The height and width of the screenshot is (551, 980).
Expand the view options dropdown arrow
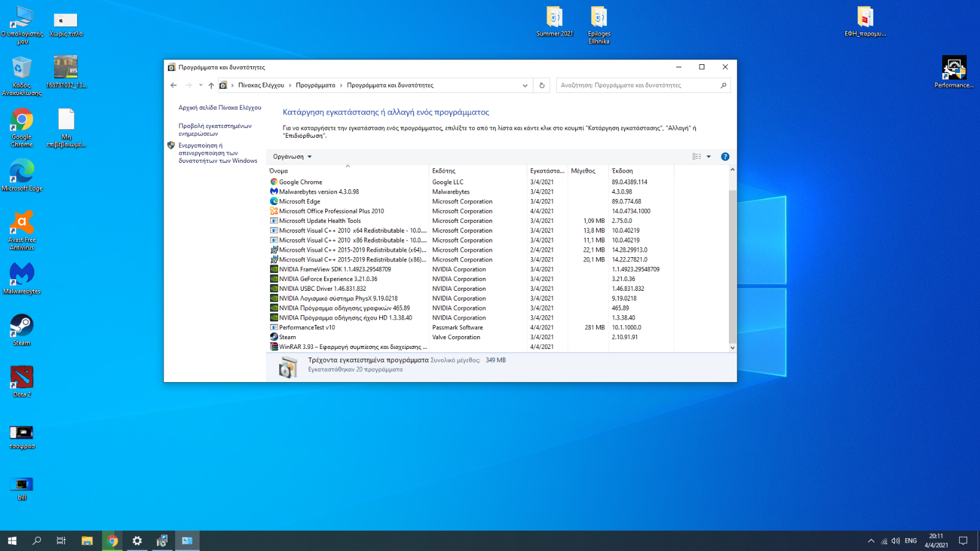[x=709, y=157]
